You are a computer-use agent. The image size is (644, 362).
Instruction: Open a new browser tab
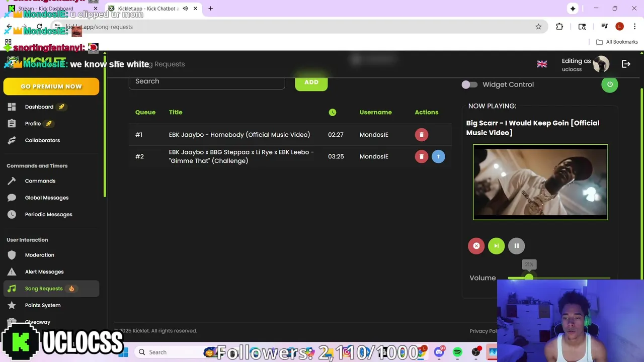(x=210, y=9)
